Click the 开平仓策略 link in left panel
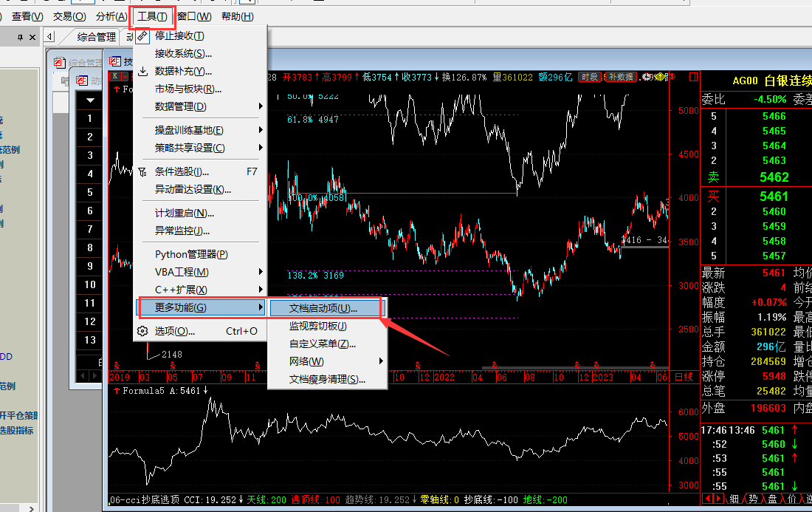812x512 pixels. [x=18, y=416]
